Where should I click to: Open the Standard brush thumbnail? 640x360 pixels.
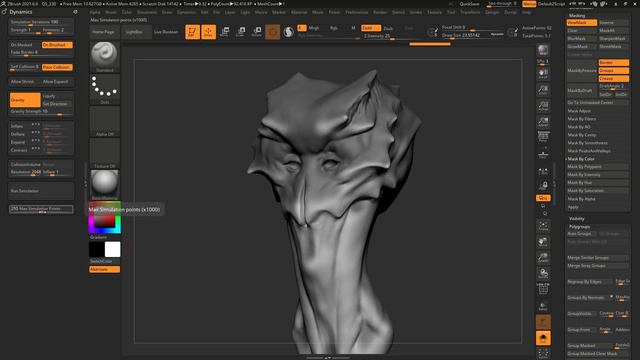point(104,56)
